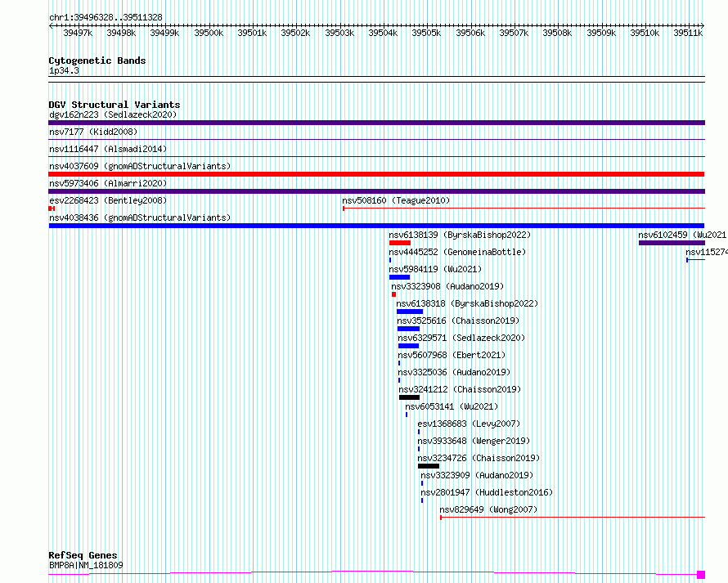The height and width of the screenshot is (583, 728).
Task: Click the magenta BMP8A exon block
Action: (701, 575)
